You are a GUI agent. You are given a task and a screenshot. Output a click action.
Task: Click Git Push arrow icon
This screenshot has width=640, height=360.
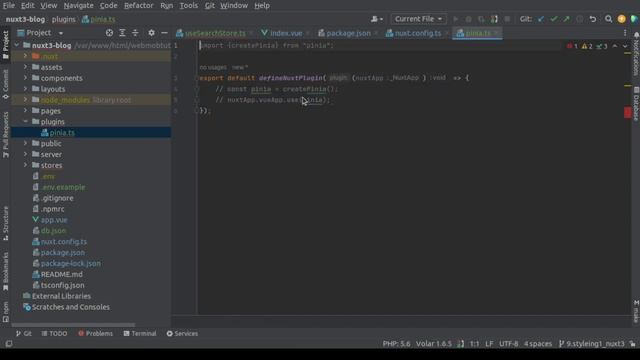tap(567, 19)
